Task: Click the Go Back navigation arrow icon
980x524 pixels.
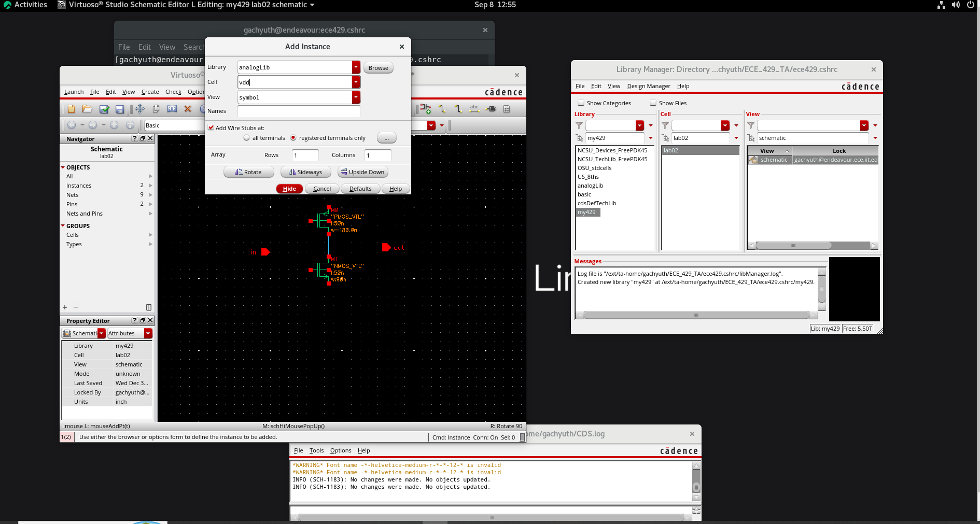Action: 72,125
